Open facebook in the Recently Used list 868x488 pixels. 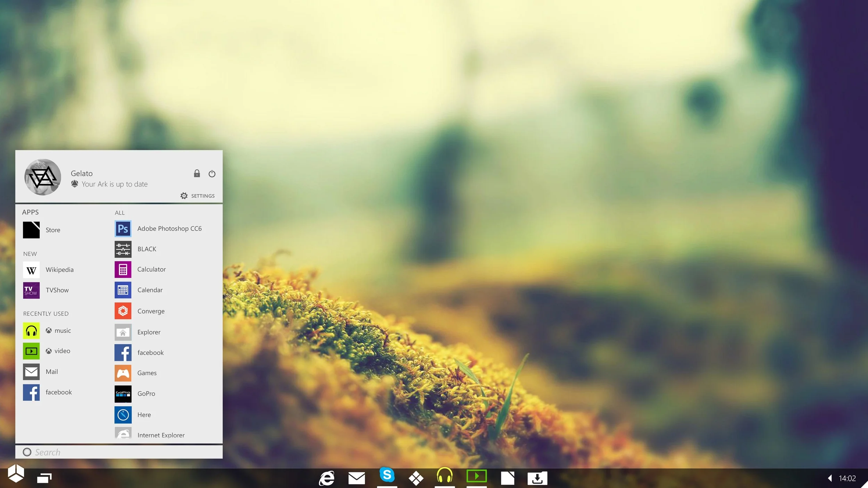click(x=31, y=392)
